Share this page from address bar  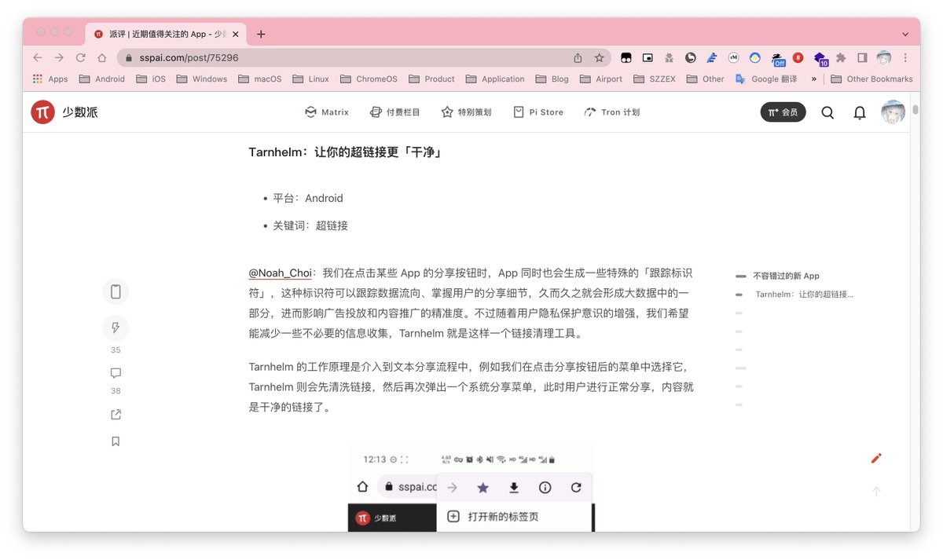tap(578, 57)
